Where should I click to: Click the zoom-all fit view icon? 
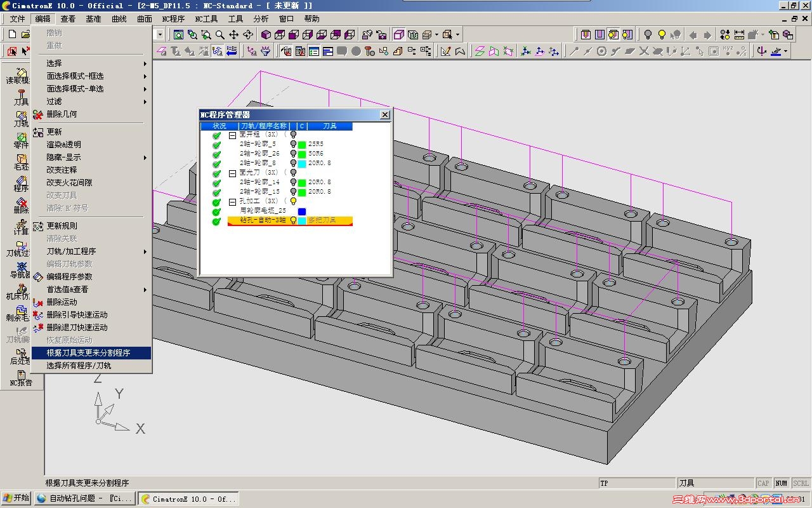tap(178, 34)
